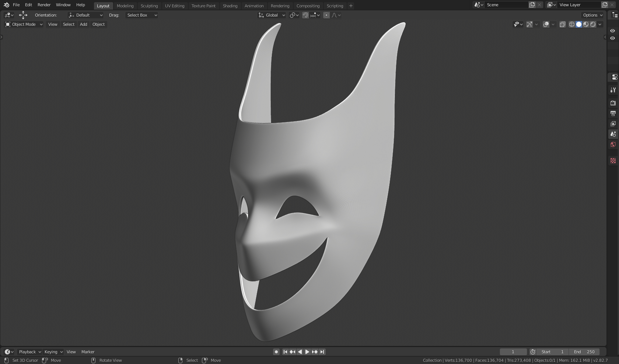
Task: Toggle proportional editing on
Action: [326, 15]
